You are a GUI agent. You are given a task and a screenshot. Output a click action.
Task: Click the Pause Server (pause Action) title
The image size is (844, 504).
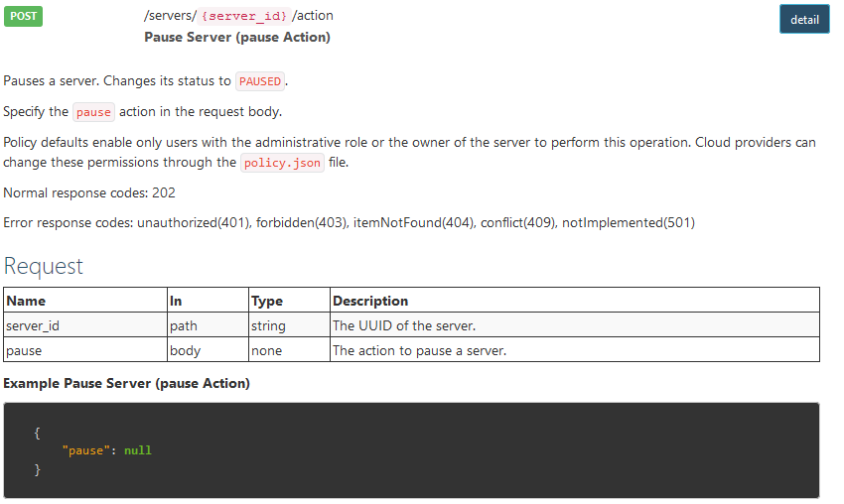(237, 37)
